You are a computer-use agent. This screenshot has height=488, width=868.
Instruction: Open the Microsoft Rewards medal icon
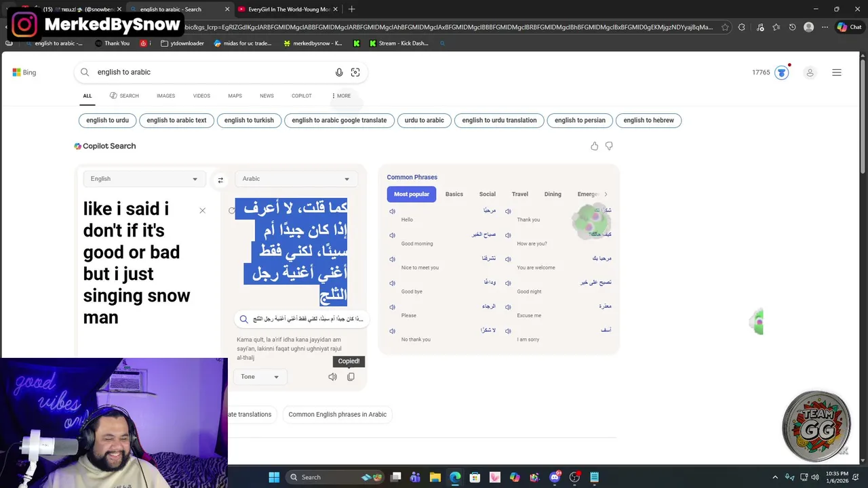(x=782, y=73)
